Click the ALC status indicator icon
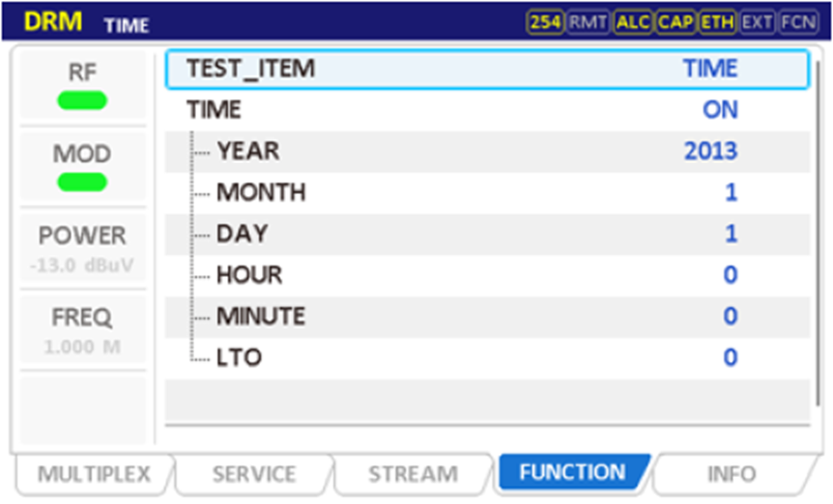This screenshot has height=504, width=833. point(632,22)
